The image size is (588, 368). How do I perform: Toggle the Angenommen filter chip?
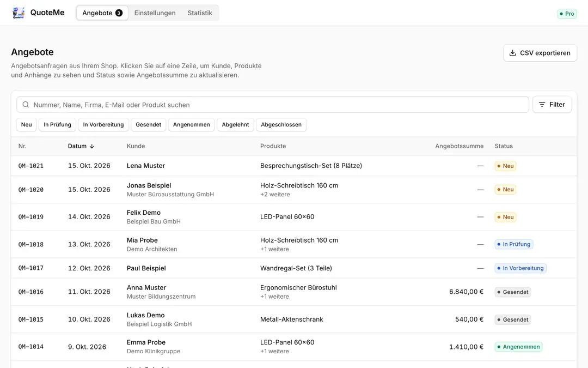point(192,125)
